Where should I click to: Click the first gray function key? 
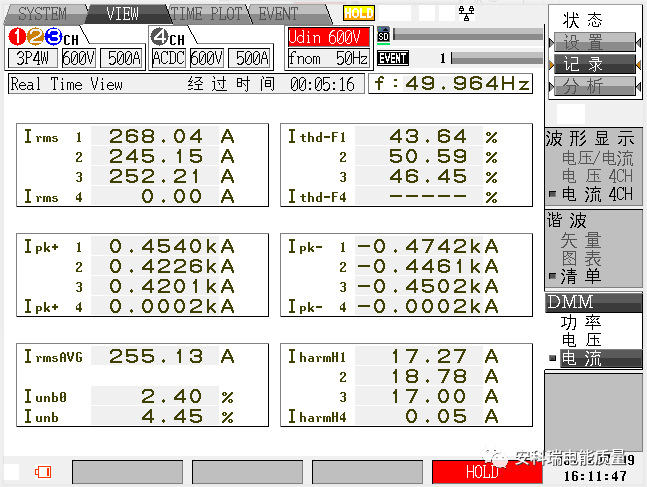pos(128,472)
